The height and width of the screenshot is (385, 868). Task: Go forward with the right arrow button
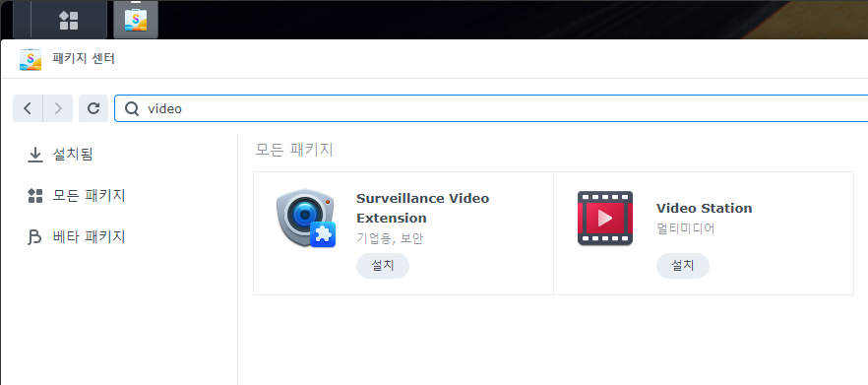(x=58, y=108)
